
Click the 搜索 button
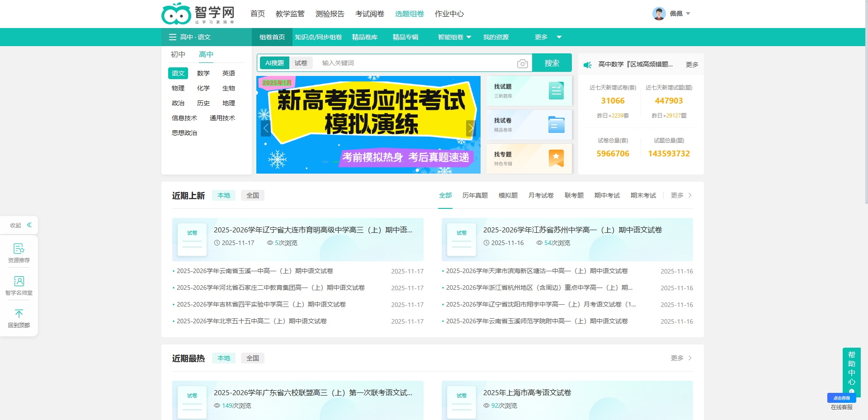(x=552, y=63)
